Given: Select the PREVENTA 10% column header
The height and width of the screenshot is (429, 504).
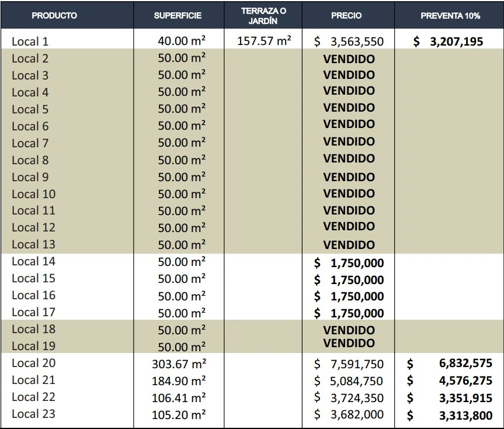Looking at the screenshot, I should point(450,16).
